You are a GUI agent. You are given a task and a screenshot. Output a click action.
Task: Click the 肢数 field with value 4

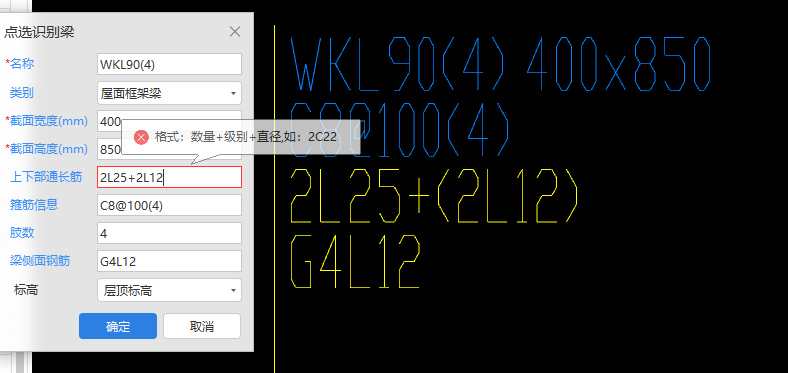(169, 233)
